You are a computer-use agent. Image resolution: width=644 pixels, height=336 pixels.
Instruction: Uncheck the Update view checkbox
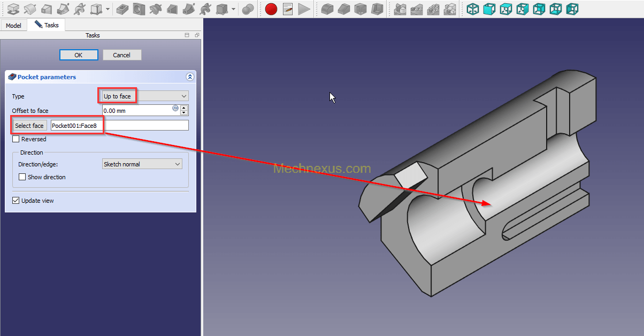(x=16, y=201)
